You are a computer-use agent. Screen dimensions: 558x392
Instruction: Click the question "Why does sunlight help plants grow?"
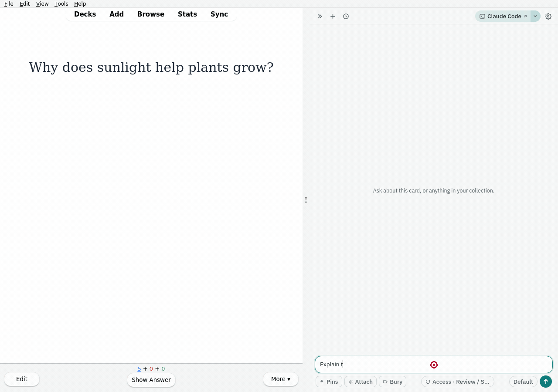(x=151, y=68)
